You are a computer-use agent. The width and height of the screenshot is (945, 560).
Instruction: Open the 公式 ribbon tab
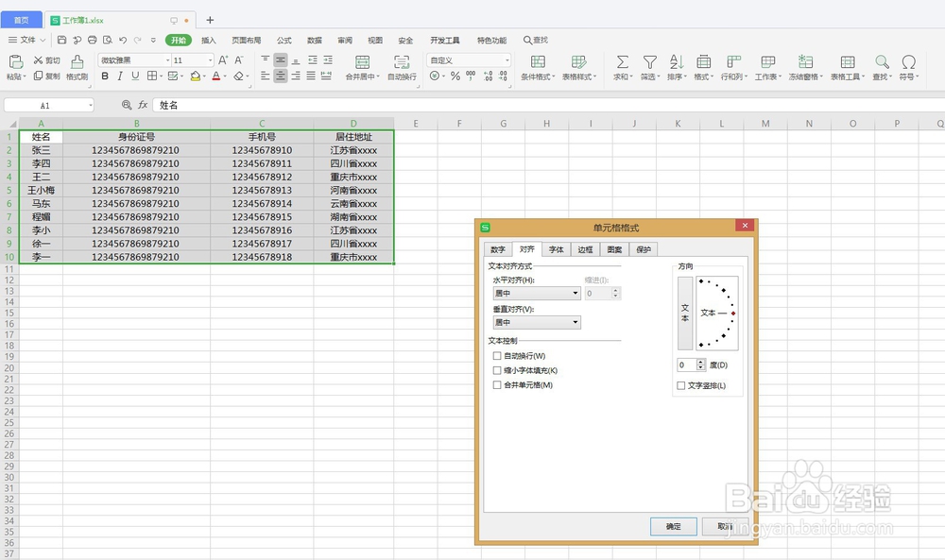(283, 41)
